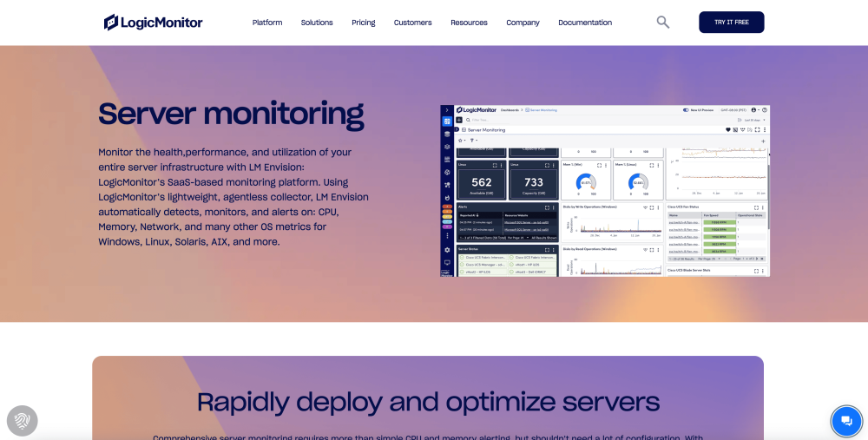The height and width of the screenshot is (440, 868).
Task: Click the preview sidebar three-dot more icon
Action: coord(447,236)
